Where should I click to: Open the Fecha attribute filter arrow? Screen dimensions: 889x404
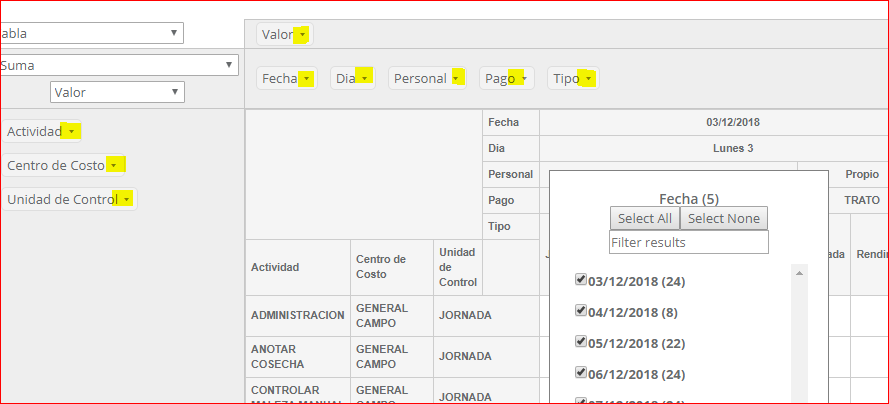(x=307, y=79)
